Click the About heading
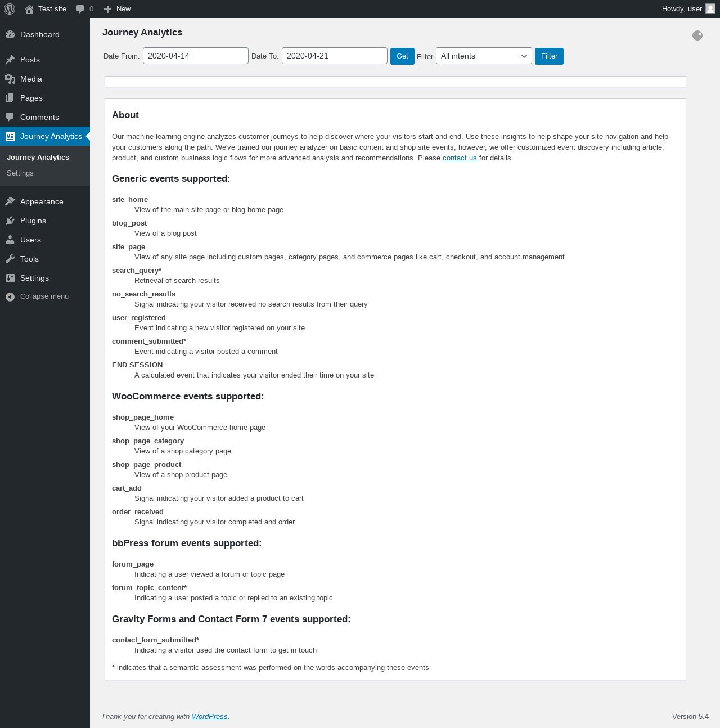720x728 pixels. tap(125, 115)
